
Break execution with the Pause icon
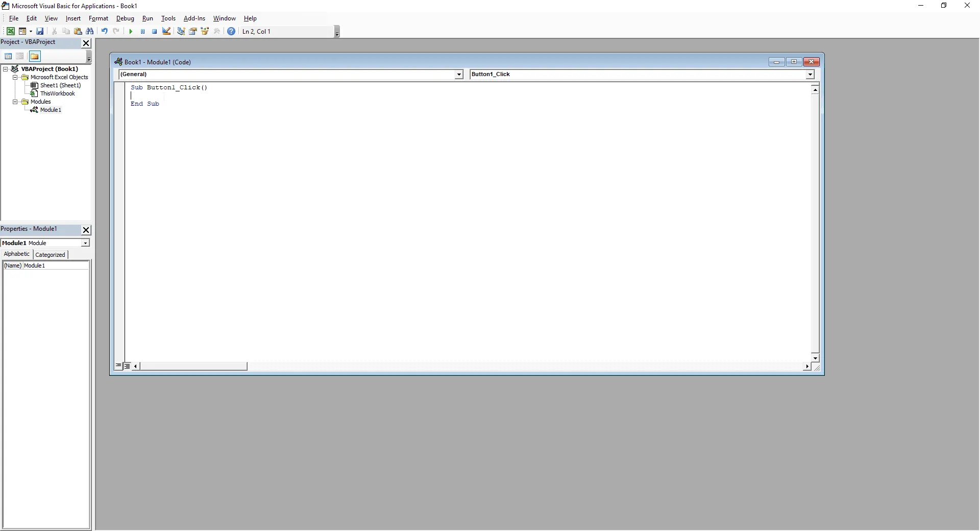143,31
